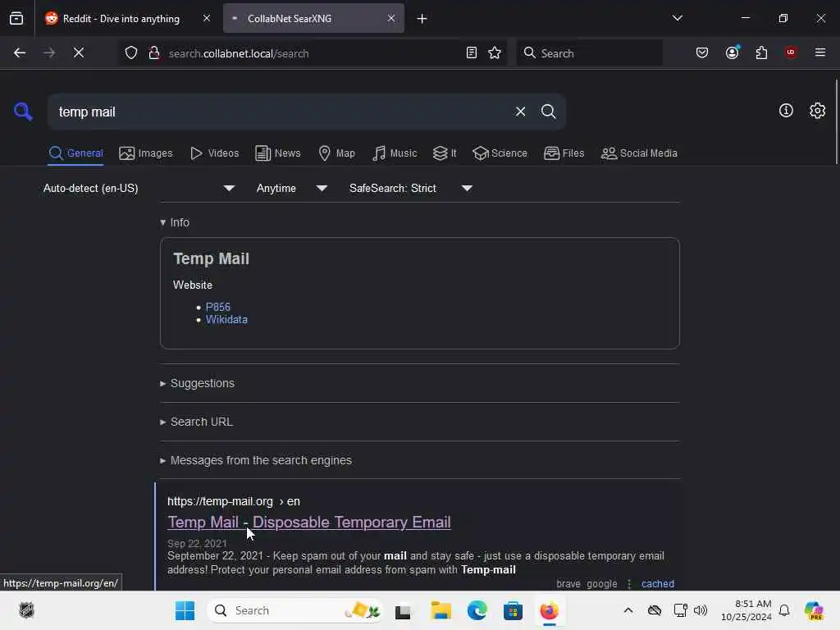This screenshot has height=630, width=840.
Task: Open the Windows Start menu
Action: coord(185,610)
